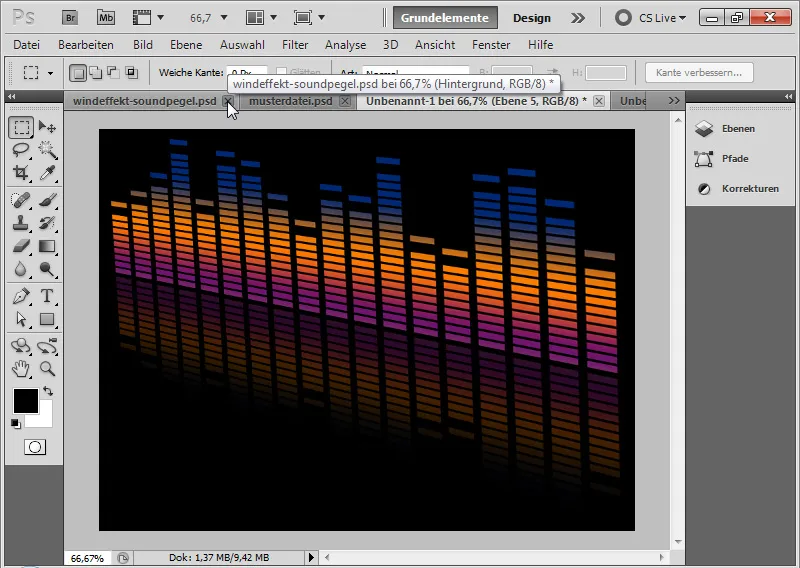Open the Datei menu

tap(27, 45)
